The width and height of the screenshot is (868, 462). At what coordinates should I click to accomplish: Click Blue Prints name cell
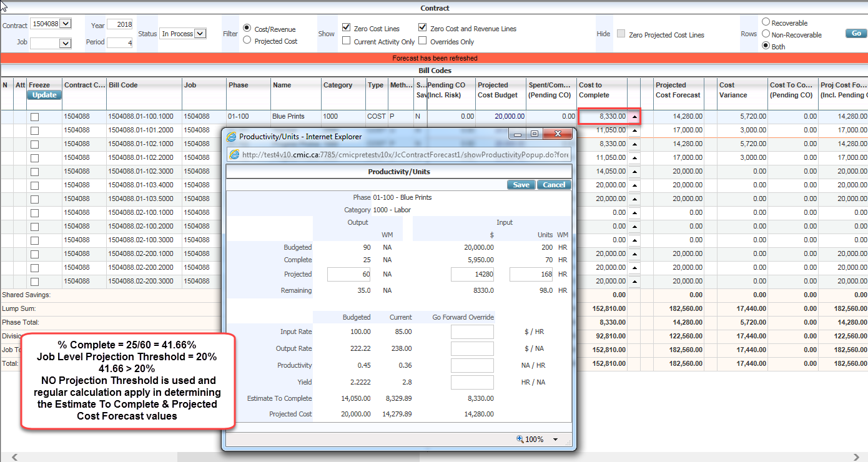(x=296, y=117)
